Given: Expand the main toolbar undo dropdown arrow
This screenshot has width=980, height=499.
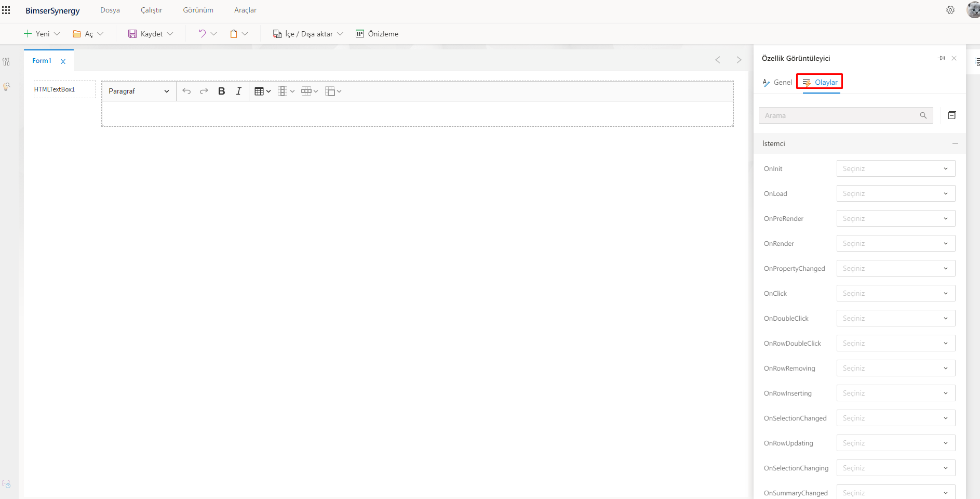Looking at the screenshot, I should 213,34.
